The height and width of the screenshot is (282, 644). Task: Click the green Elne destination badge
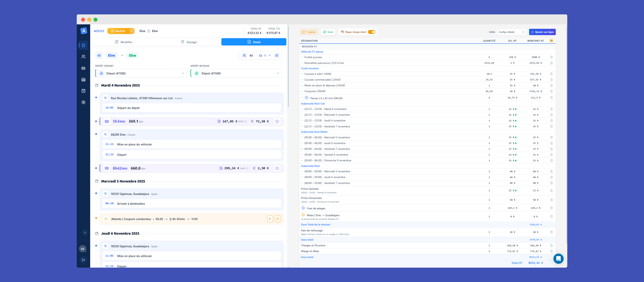133,55
